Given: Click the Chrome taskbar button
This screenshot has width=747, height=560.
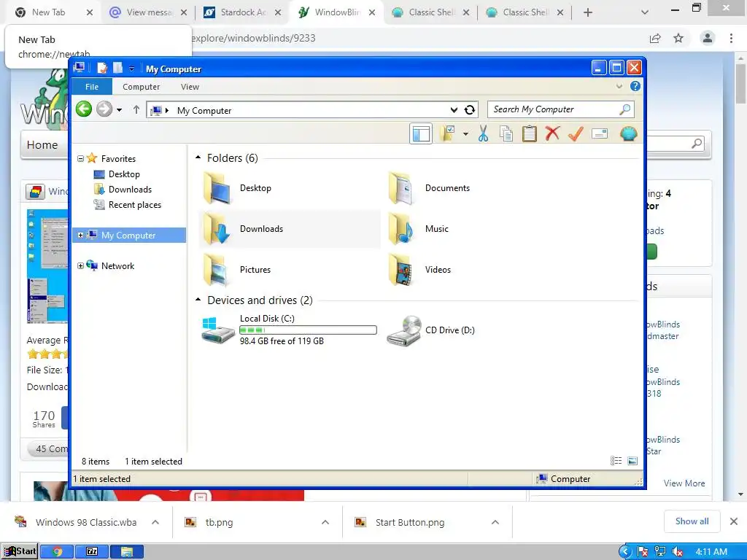Looking at the screenshot, I should point(57,551).
